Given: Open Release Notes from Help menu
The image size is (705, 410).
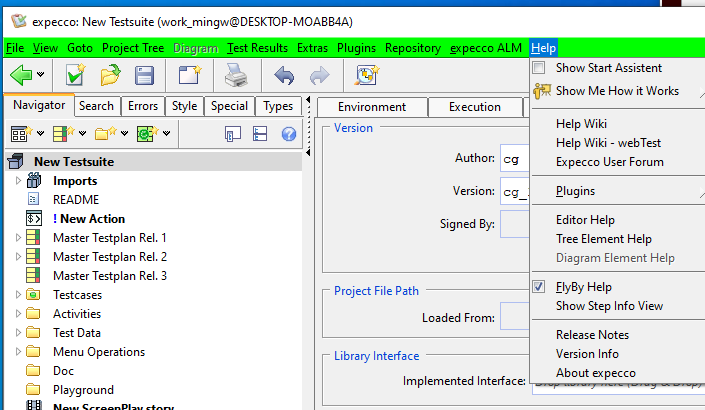Looking at the screenshot, I should click(x=592, y=335).
